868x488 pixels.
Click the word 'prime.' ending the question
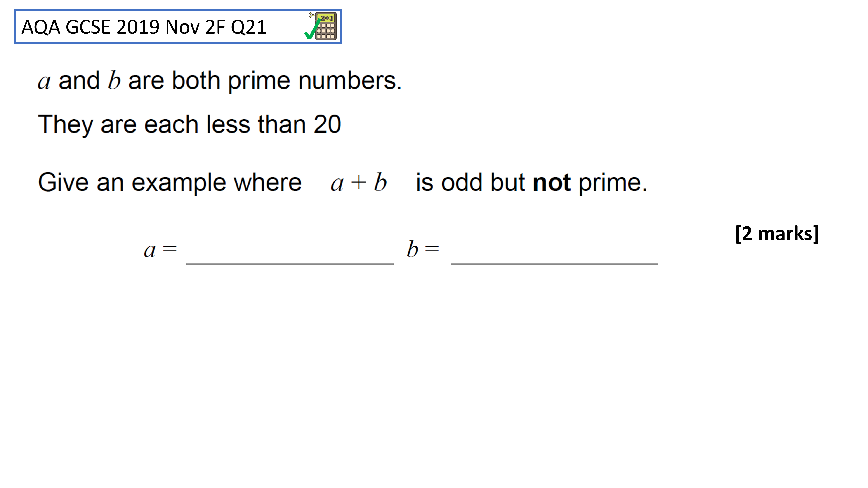coord(613,183)
